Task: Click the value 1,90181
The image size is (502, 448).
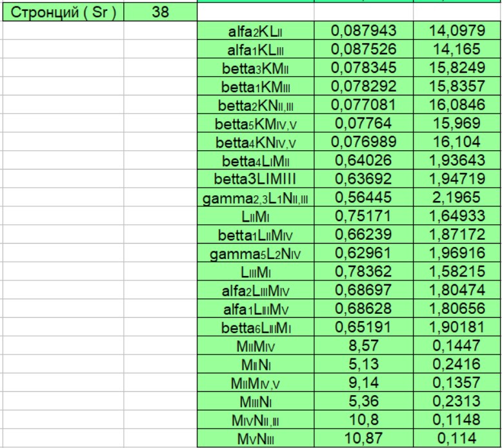Action: [457, 327]
